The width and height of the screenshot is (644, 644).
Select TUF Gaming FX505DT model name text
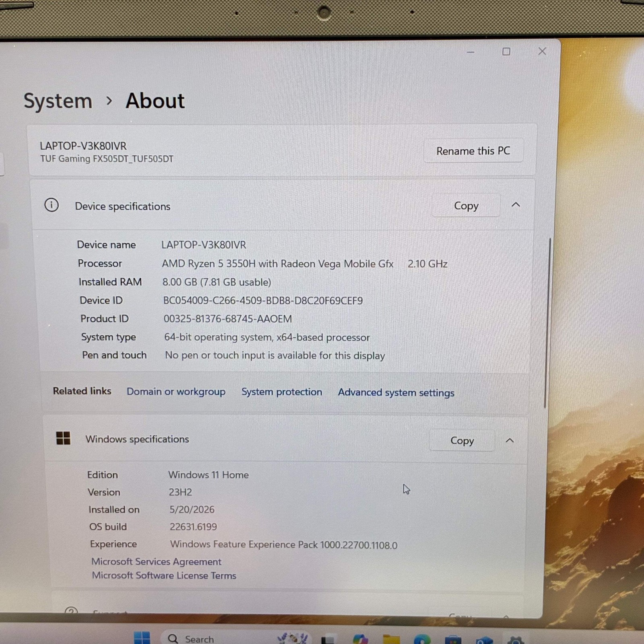(x=107, y=159)
